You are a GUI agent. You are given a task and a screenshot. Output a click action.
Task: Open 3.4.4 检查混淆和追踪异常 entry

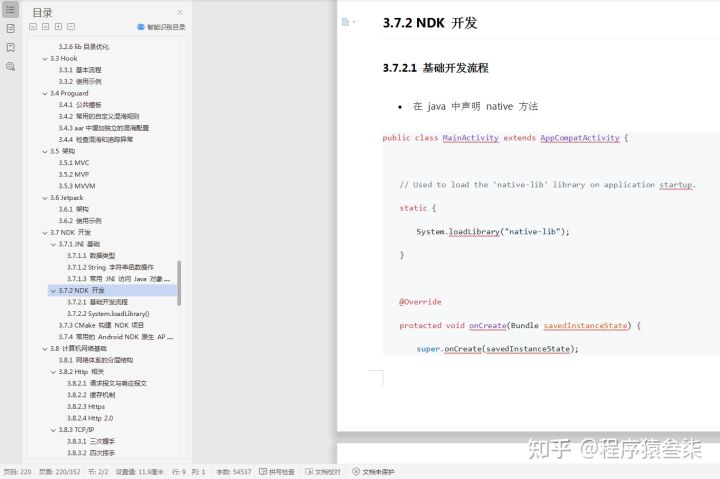tap(96, 139)
